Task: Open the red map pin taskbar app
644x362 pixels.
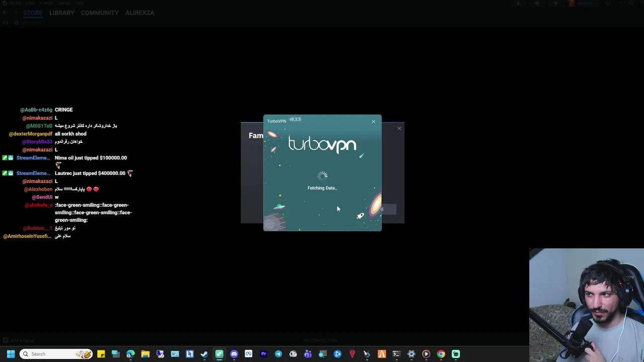Action: coord(352,354)
